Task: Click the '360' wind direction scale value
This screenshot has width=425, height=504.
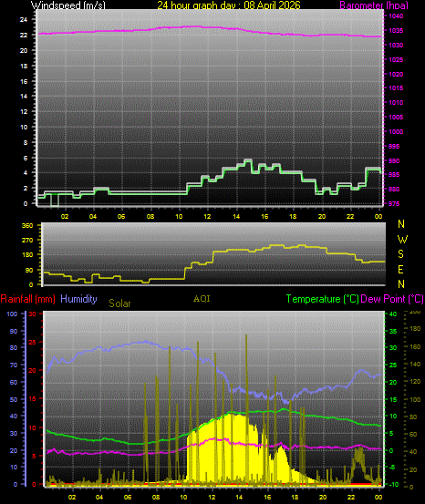Action: 27,226
